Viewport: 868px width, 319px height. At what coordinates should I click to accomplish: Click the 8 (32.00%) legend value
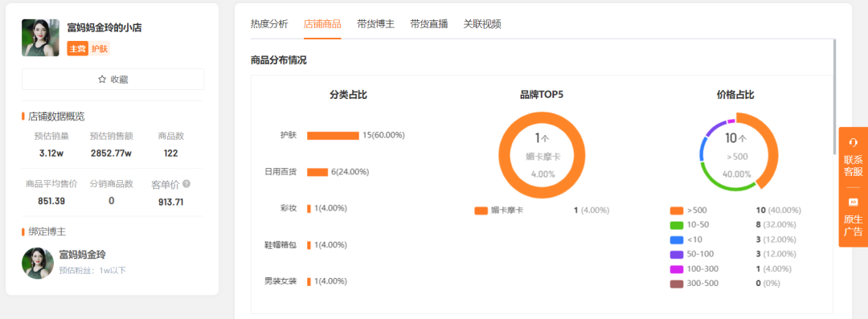coord(776,225)
